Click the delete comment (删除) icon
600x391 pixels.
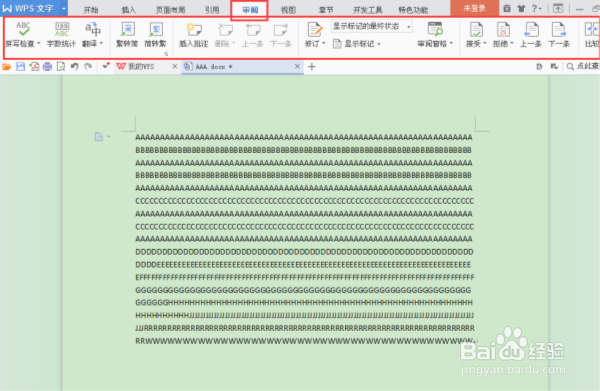(x=225, y=29)
